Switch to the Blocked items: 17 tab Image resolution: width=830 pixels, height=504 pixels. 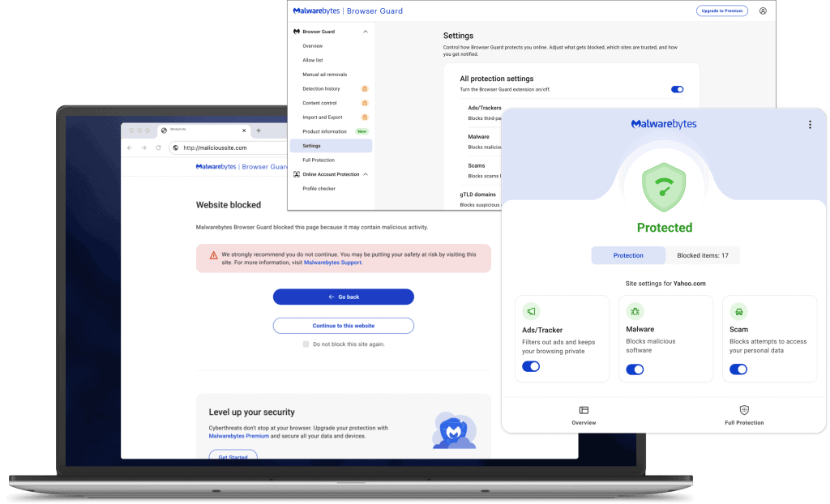pos(703,255)
